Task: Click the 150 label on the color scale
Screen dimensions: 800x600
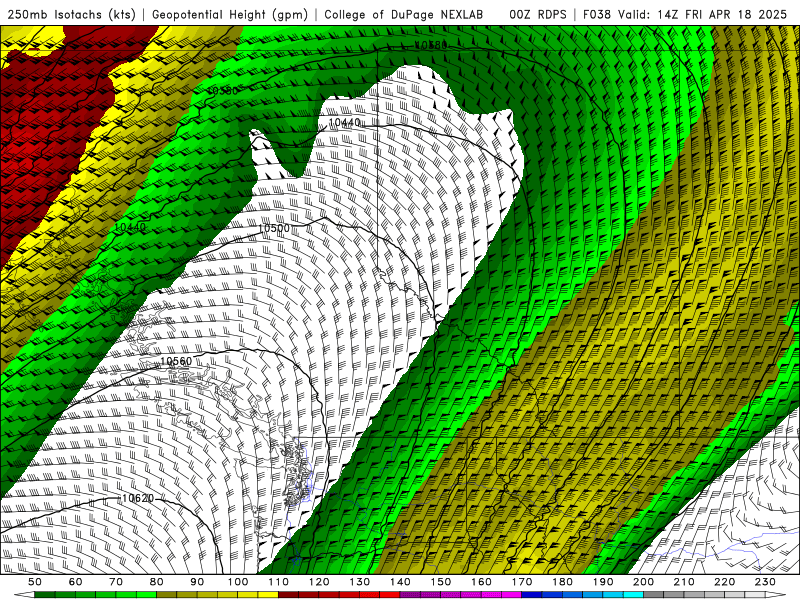Action: click(440, 582)
